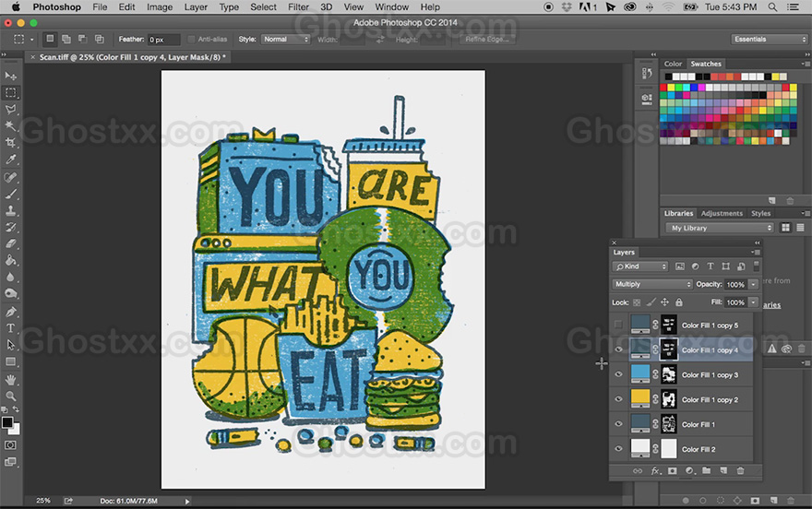Open the Kind filter dropdown
The image size is (812, 509).
pyautogui.click(x=640, y=266)
